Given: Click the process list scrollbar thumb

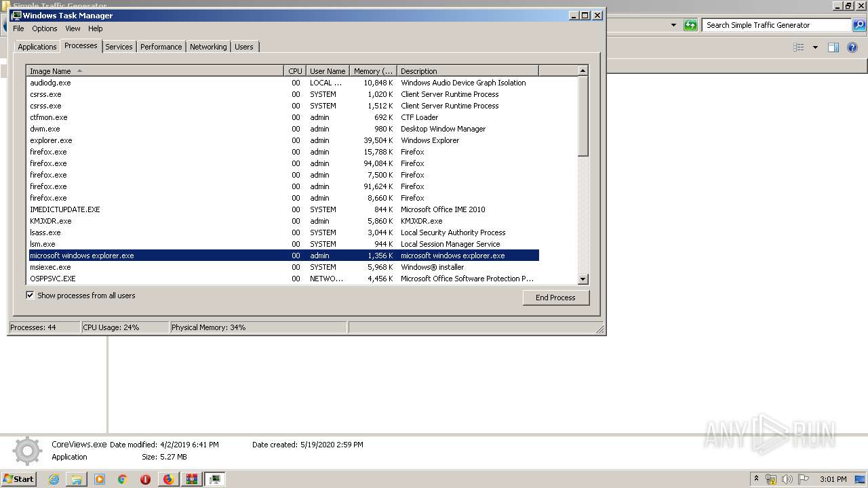Looking at the screenshot, I should click(583, 117).
